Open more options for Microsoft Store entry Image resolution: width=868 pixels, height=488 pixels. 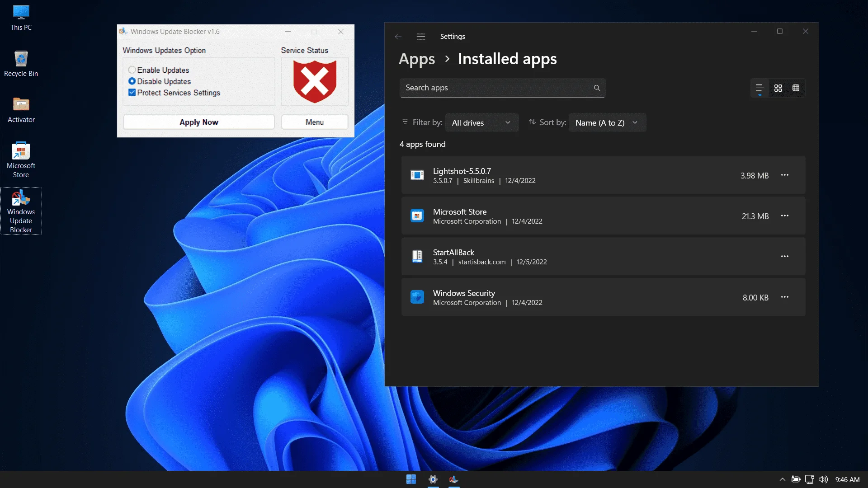(785, 216)
